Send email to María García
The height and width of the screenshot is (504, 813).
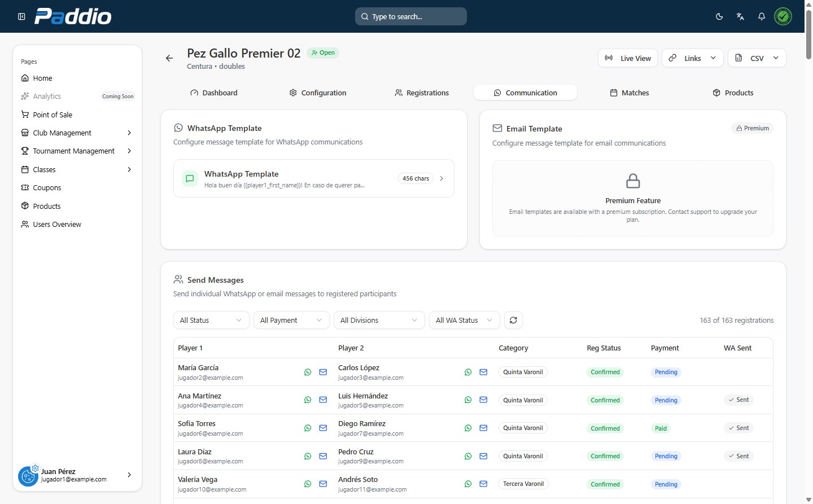pos(323,372)
